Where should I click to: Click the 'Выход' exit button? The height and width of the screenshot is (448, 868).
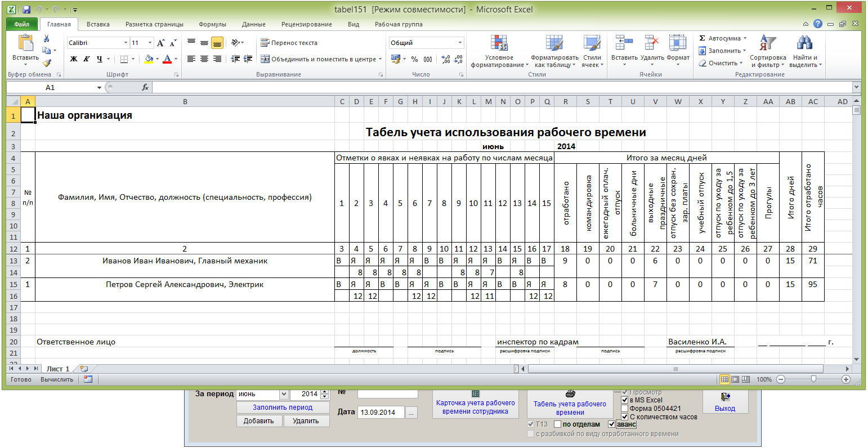pyautogui.click(x=725, y=402)
